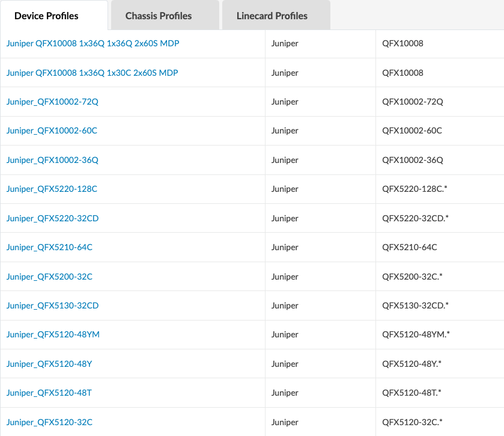This screenshot has width=504, height=436.
Task: Open the Juniper_QFX5120-32C device profile
Action: click(49, 422)
